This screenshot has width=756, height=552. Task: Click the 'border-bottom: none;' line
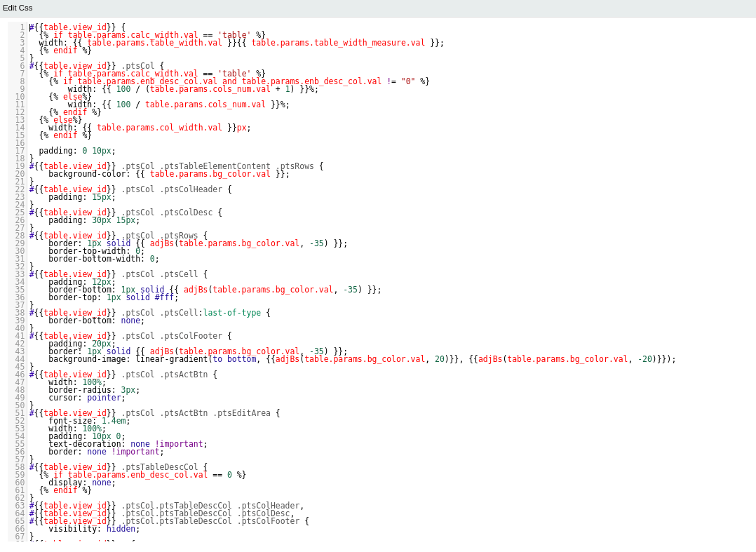(x=96, y=321)
